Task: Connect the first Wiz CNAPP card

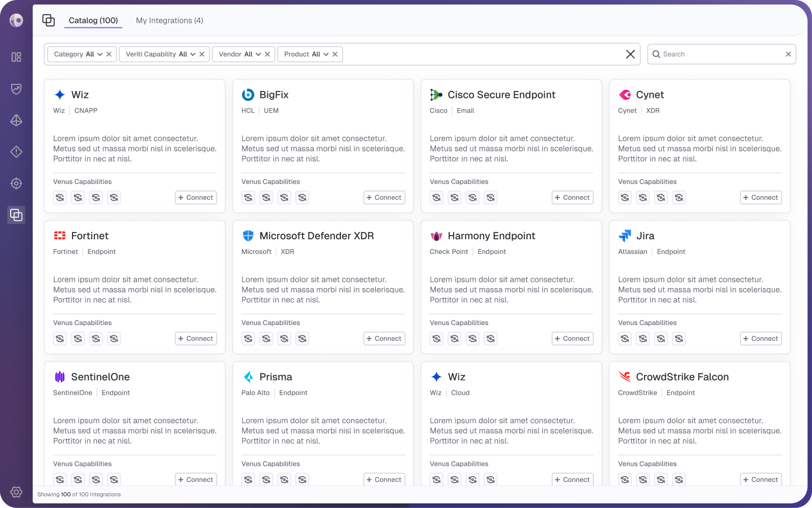Action: point(196,198)
